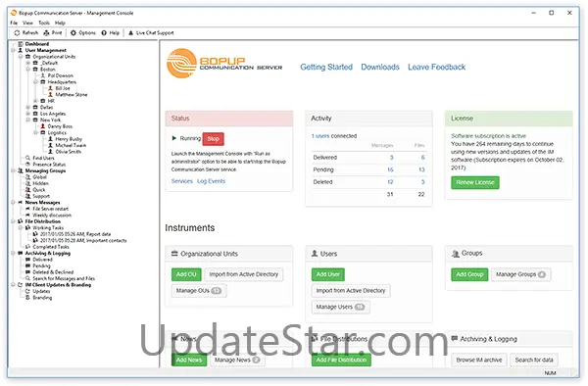Click the Presence Status icon
Viewport: 588px width, 386px height.
[x=27, y=165]
